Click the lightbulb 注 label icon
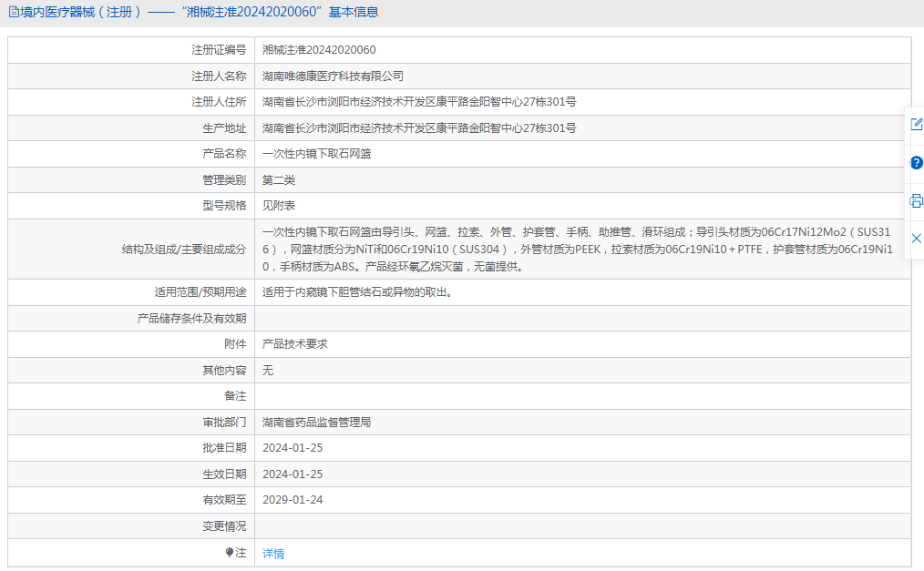Viewport: 924px width, 571px height. pyautogui.click(x=230, y=552)
